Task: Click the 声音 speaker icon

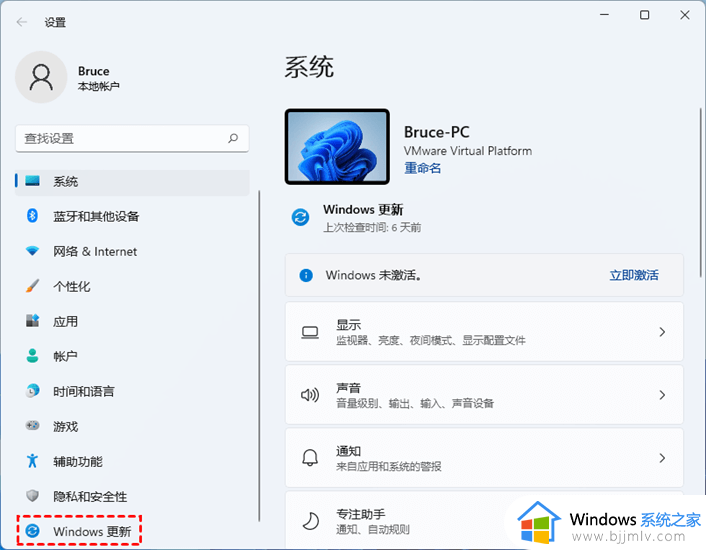Action: pos(310,395)
